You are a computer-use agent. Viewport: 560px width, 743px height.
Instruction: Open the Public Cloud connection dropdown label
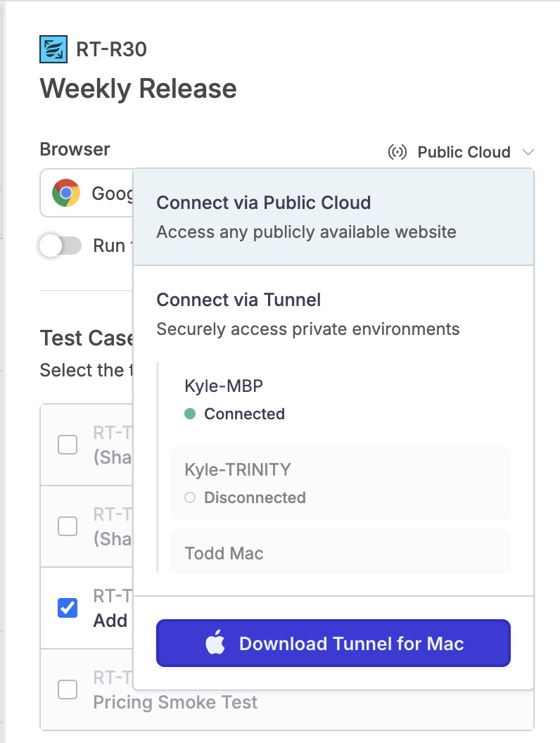(464, 152)
